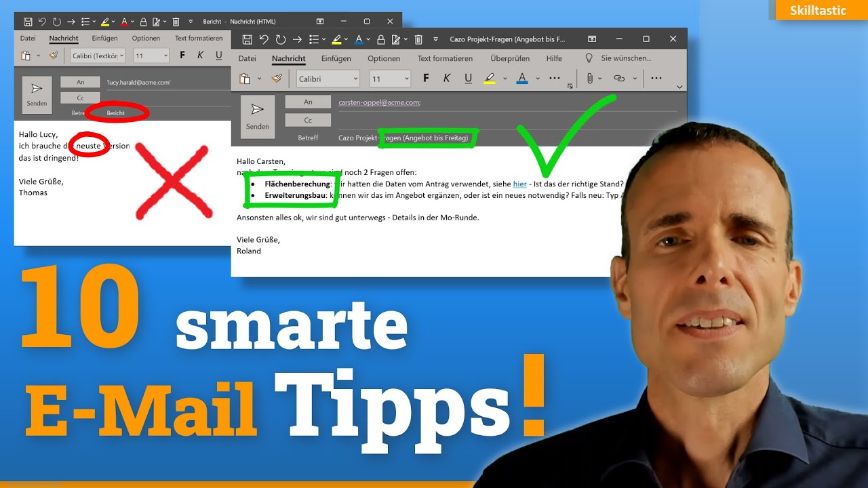868x488 pixels.
Task: Open font dialog launcher in Cazo ribbon
Action: click(570, 87)
